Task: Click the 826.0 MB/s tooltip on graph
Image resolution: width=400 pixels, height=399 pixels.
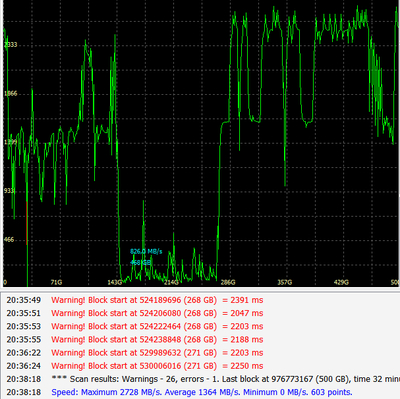Action: tap(146, 251)
